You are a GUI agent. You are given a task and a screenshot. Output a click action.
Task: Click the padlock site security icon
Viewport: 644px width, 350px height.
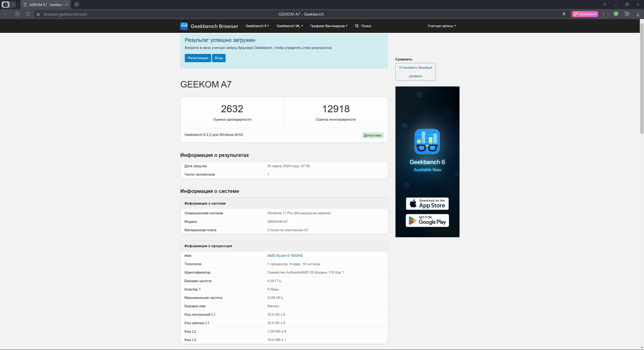(x=38, y=14)
